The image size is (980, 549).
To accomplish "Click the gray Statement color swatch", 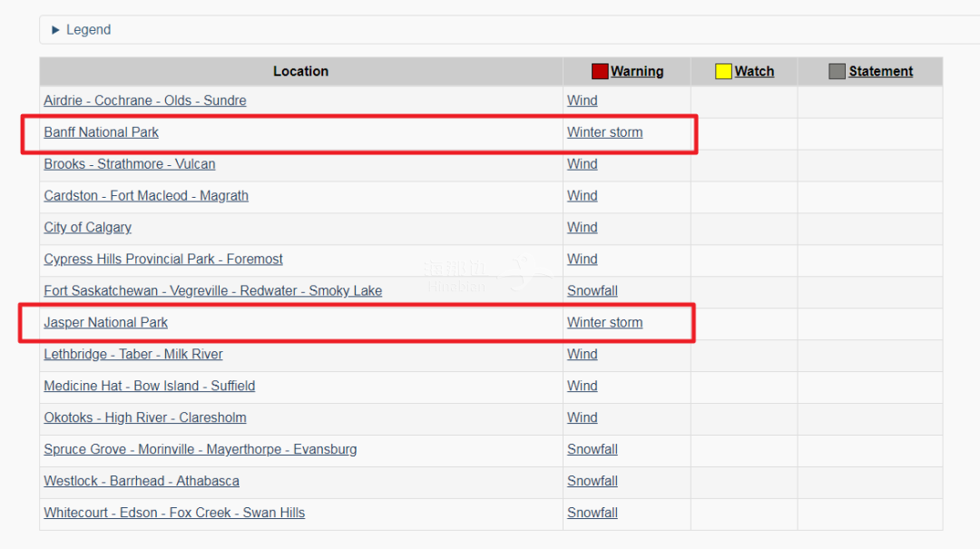I will (x=837, y=72).
